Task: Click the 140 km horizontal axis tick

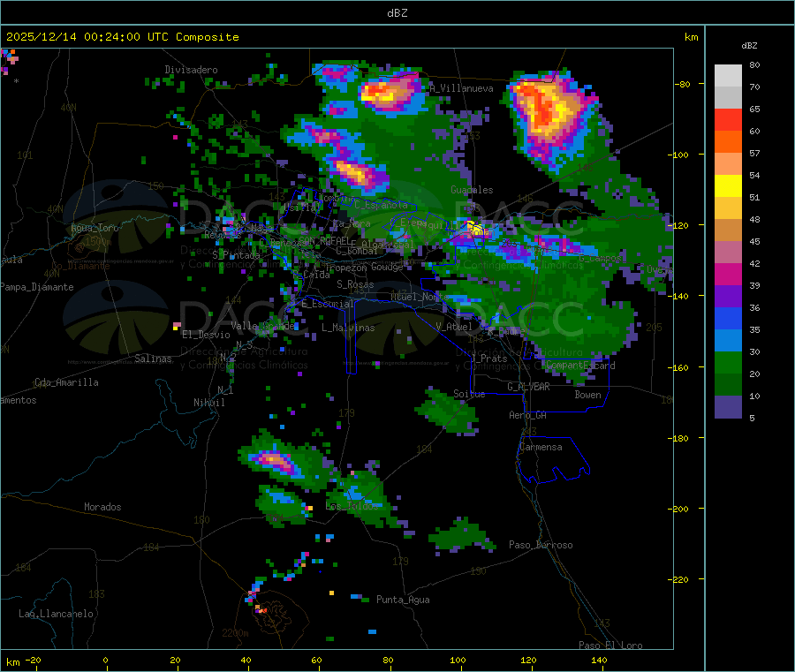Action: pyautogui.click(x=599, y=660)
